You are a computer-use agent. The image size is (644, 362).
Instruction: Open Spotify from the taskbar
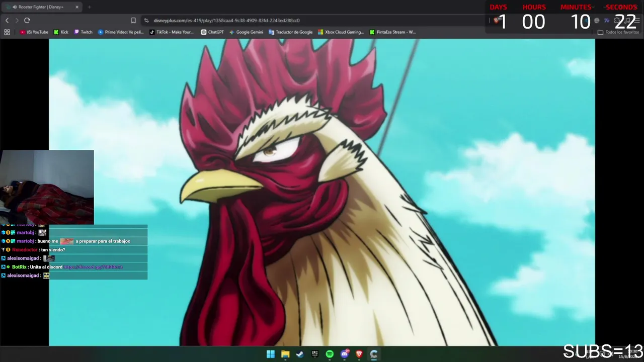[330, 354]
